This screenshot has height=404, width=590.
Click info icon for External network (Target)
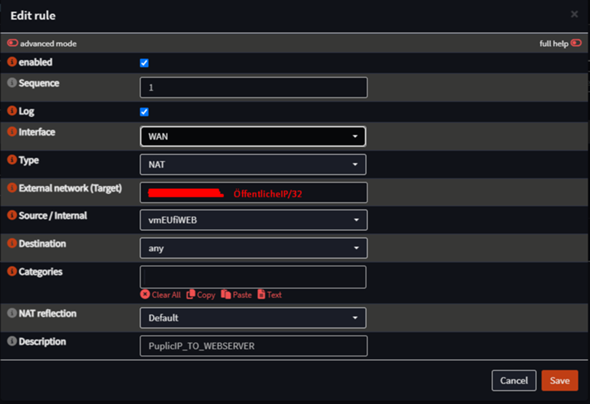click(12, 188)
